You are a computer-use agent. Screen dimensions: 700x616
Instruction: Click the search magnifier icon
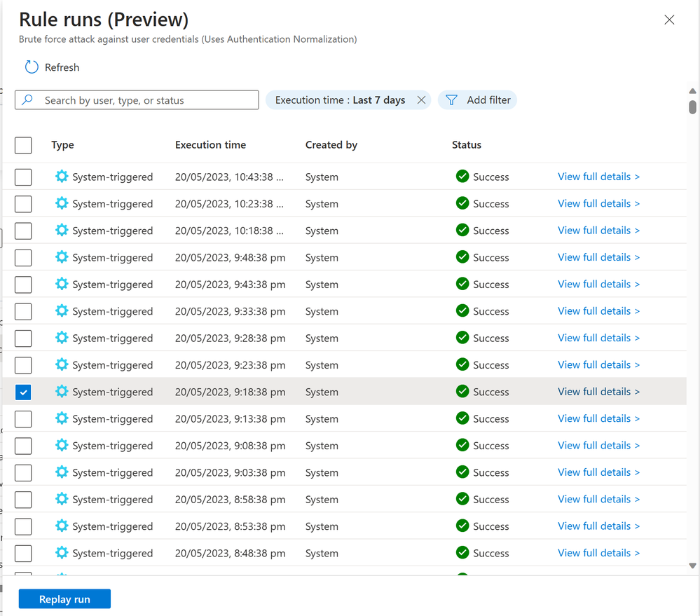coord(27,100)
